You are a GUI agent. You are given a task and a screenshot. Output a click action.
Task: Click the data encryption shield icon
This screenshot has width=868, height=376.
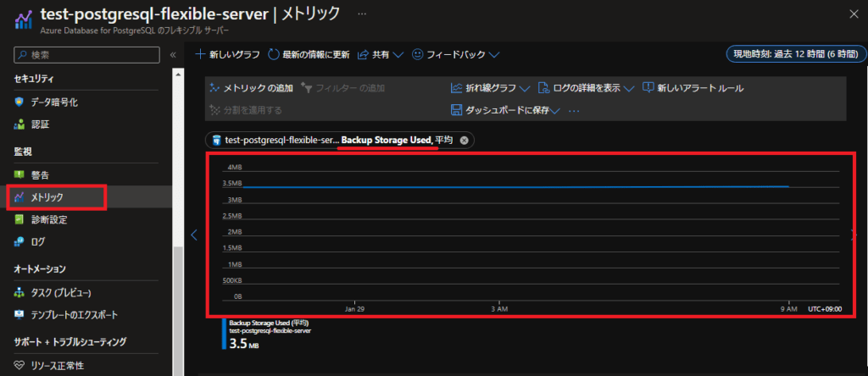(x=19, y=102)
